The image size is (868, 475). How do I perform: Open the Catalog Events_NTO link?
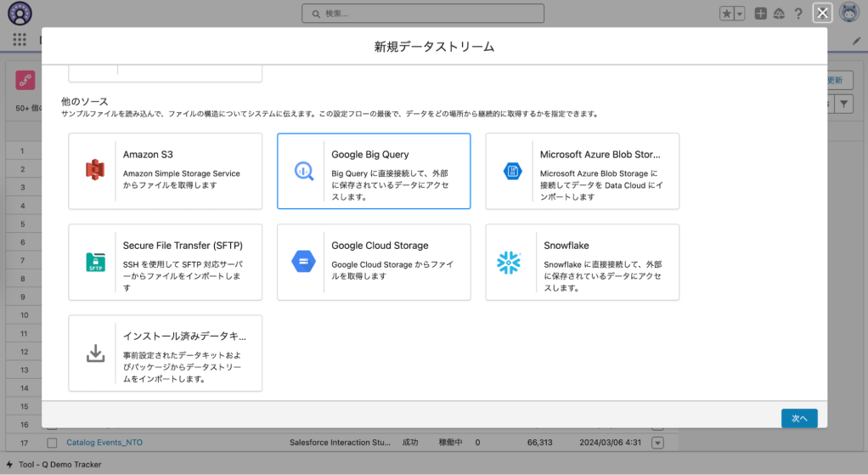104,443
